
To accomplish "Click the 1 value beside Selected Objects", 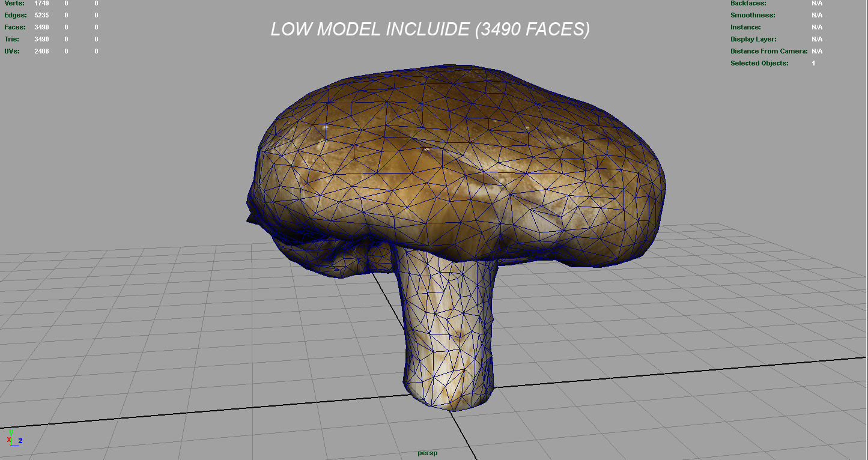I will pyautogui.click(x=814, y=63).
